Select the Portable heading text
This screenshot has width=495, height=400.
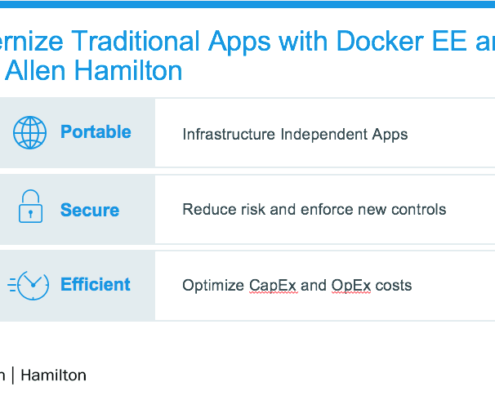pos(96,132)
